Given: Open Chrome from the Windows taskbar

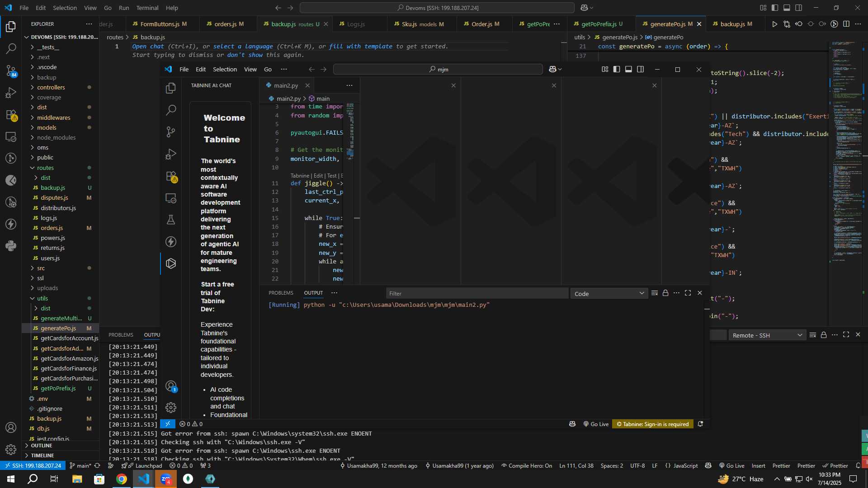Looking at the screenshot, I should coord(121,479).
